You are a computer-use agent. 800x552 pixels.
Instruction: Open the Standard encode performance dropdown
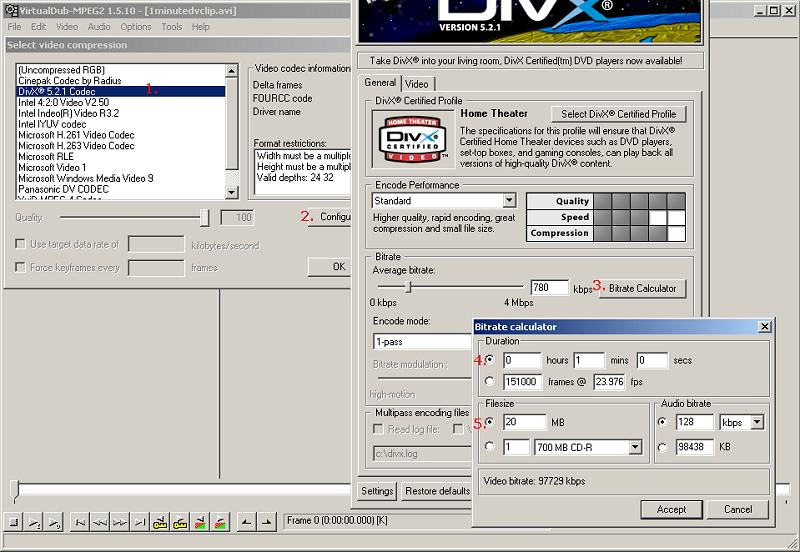[509, 200]
